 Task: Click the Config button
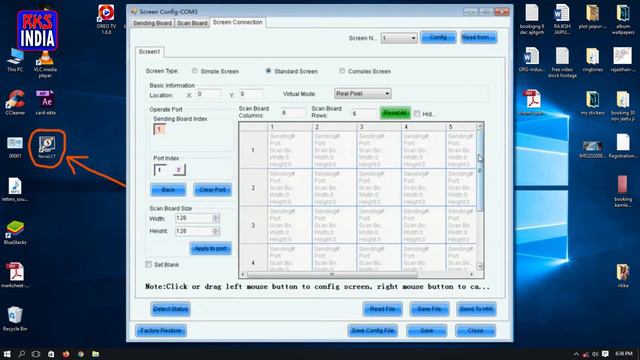[438, 38]
